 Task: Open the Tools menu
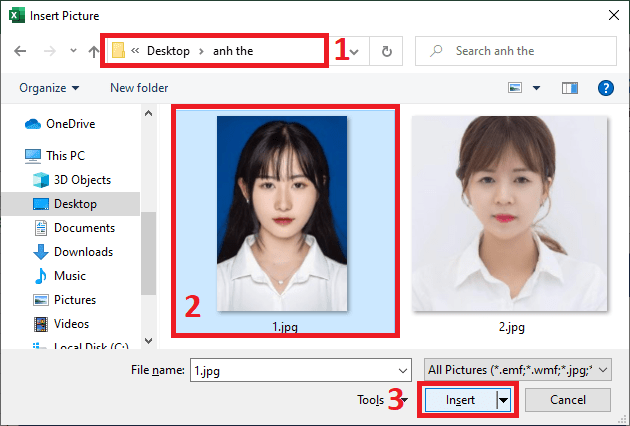point(382,400)
